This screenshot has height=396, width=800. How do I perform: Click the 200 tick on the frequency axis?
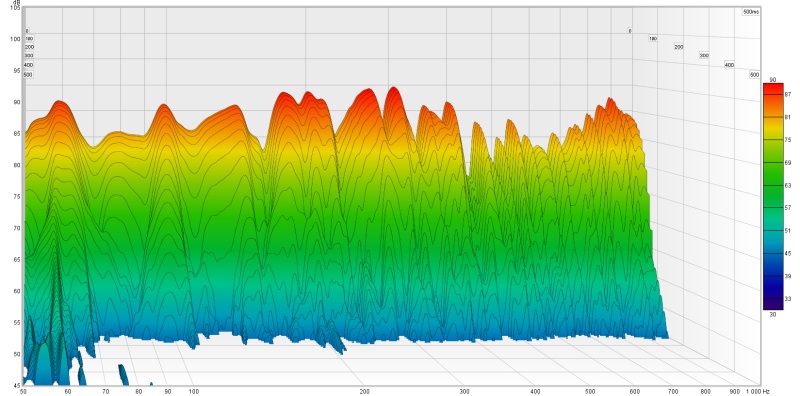click(363, 391)
